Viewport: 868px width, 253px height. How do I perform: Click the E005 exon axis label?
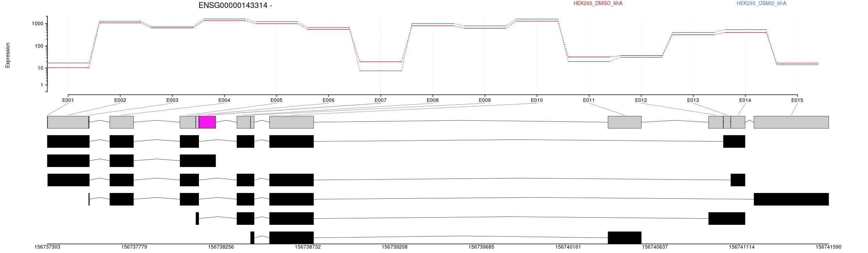tap(276, 100)
